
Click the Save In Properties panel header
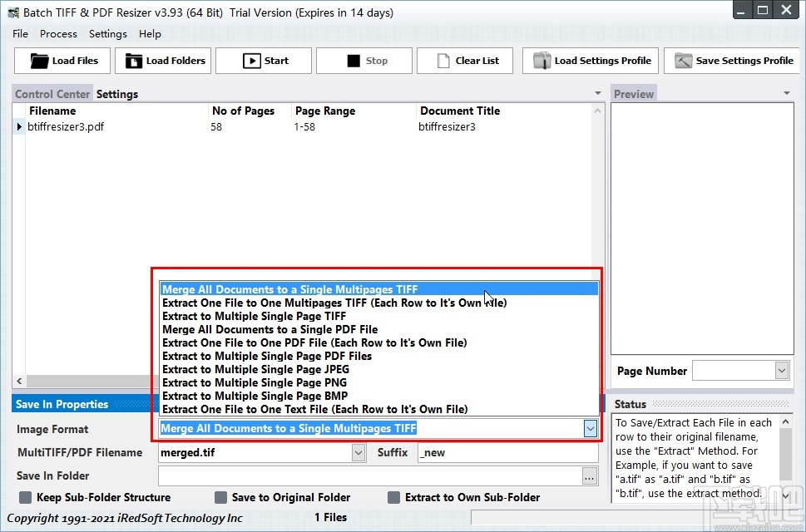pos(62,403)
